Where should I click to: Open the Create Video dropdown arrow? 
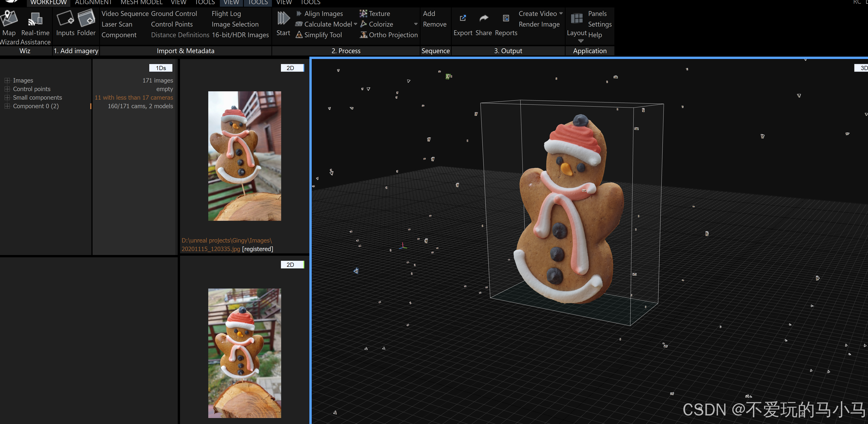(561, 13)
